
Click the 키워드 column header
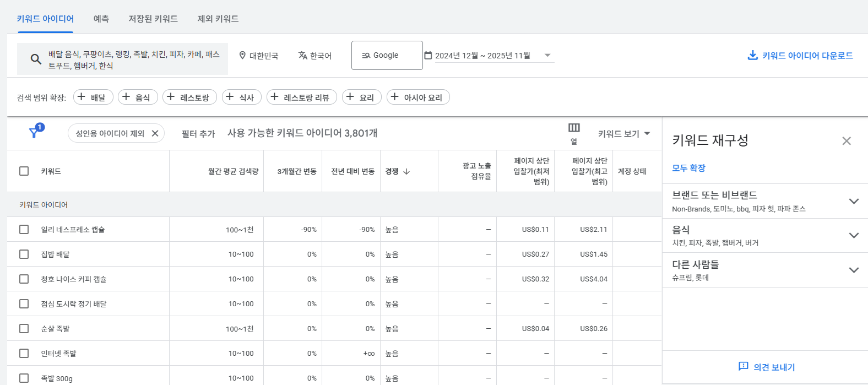tap(51, 171)
